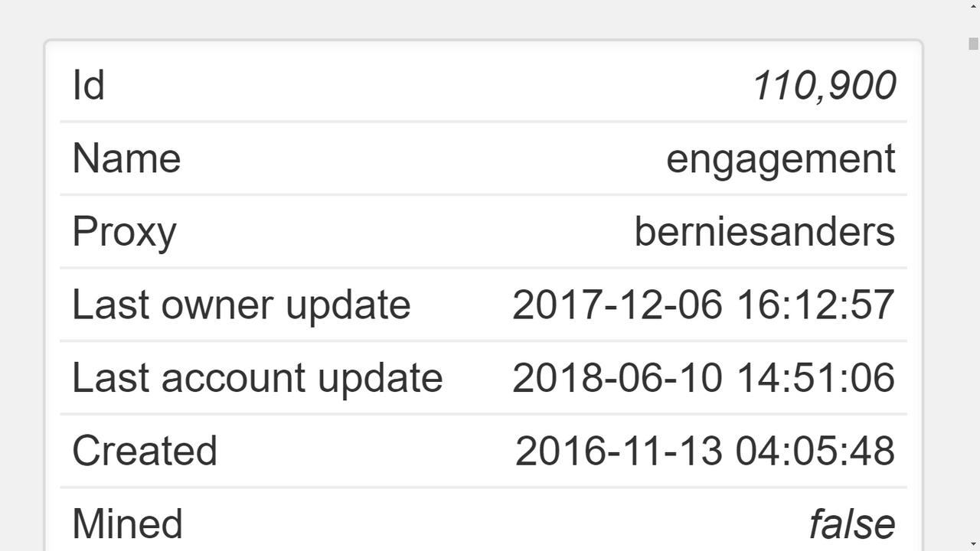Click the Mined row label
Image resolution: width=980 pixels, height=551 pixels.
tap(127, 524)
